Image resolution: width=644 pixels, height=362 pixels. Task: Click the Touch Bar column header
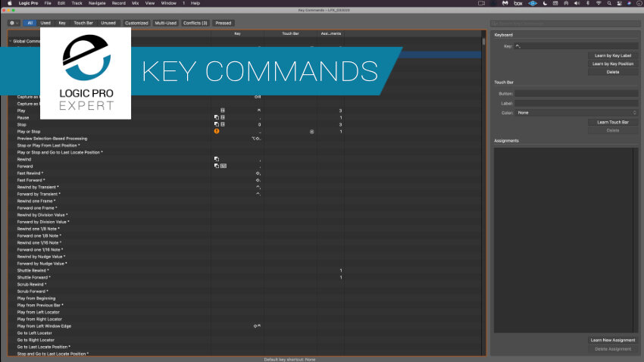click(290, 33)
